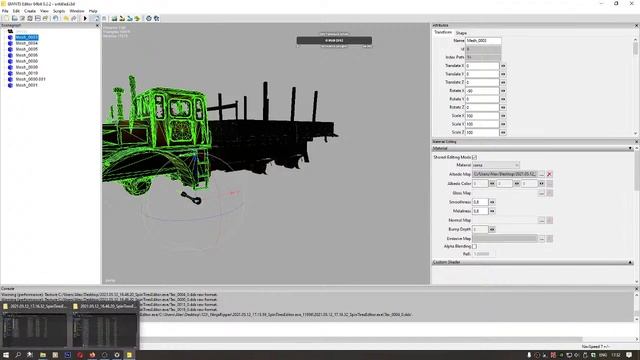Close the Attributes panel
Screen dimensions: 640x360
pos(636,25)
